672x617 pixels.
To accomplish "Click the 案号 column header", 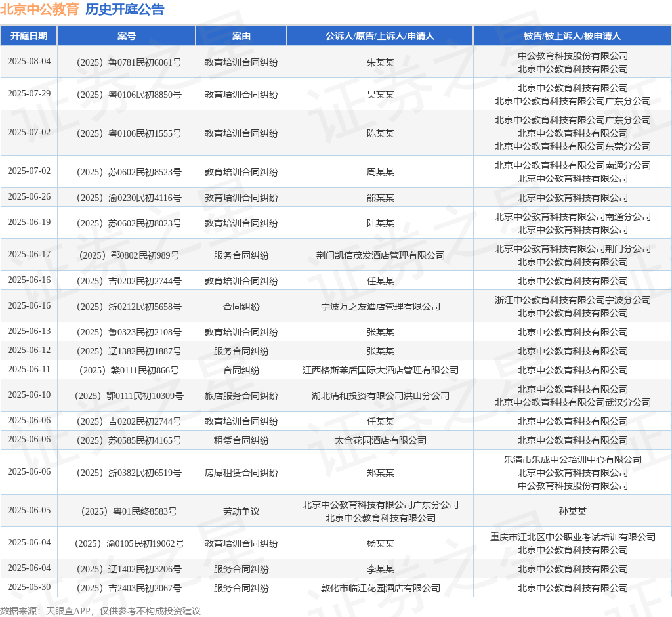I will (127, 36).
